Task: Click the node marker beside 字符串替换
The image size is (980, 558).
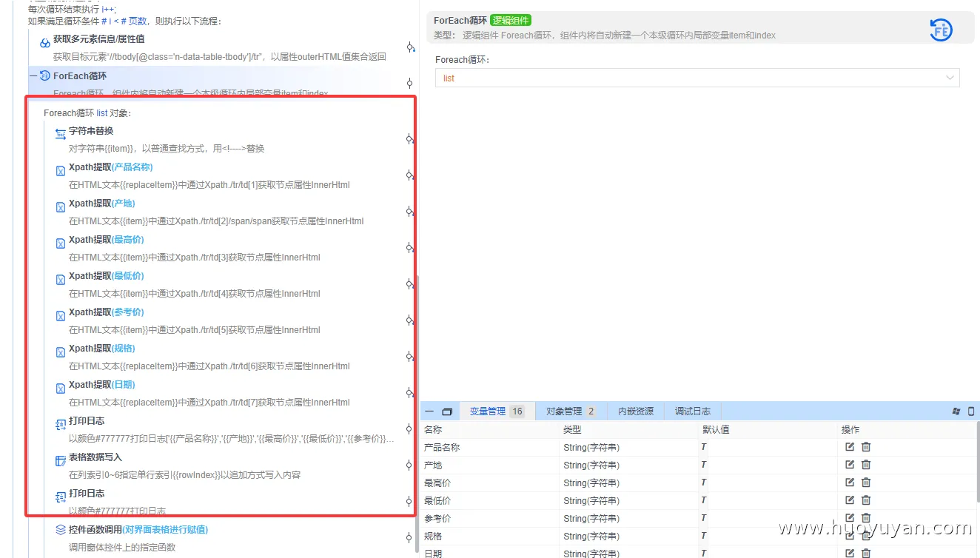Action: click(x=409, y=139)
